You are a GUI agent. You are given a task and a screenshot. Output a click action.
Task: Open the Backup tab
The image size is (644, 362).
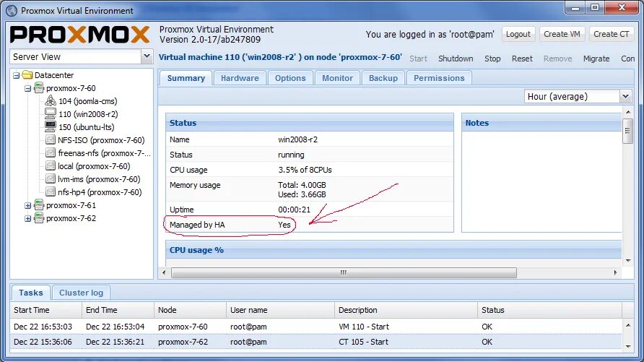[x=383, y=78]
